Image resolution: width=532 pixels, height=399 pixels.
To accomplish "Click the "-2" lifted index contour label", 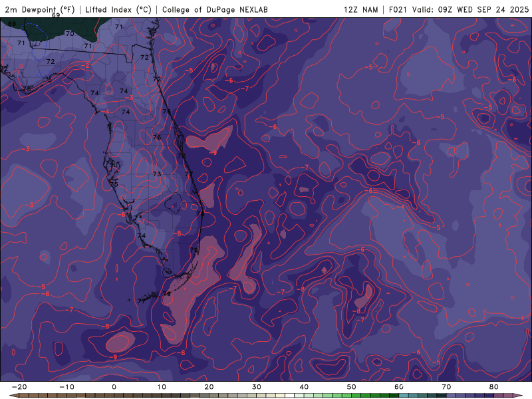I will (x=86, y=65).
